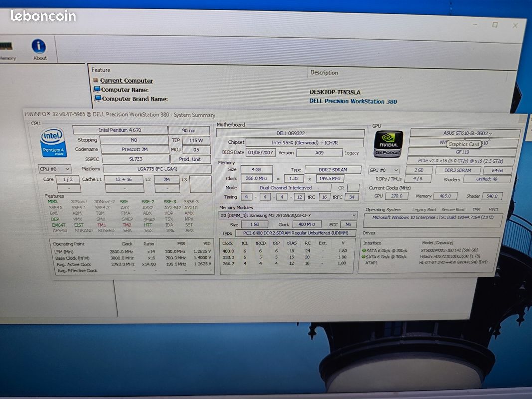Click the SL7Z3 SSPEC field
Image resolution: width=532 pixels, height=399 pixels.
click(x=136, y=159)
